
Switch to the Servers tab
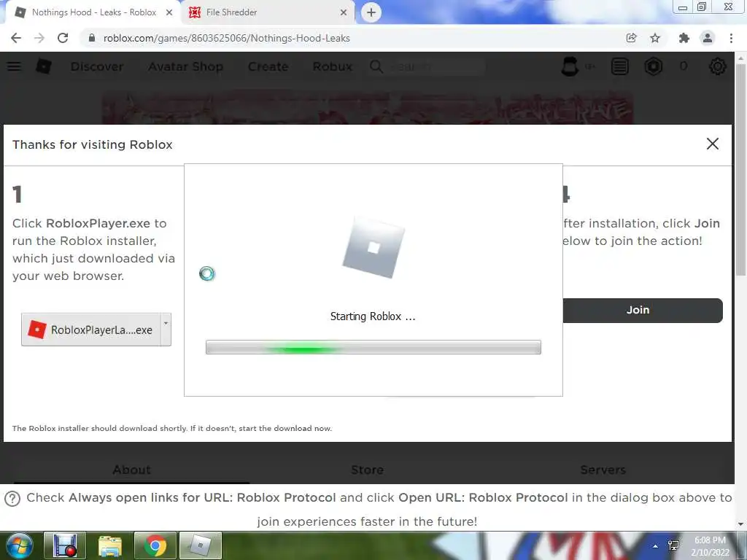[x=603, y=470]
